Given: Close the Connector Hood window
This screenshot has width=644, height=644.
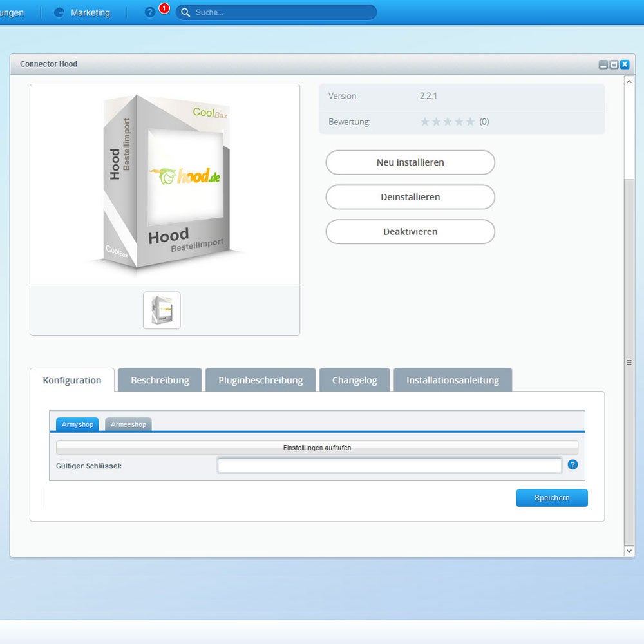Looking at the screenshot, I should (x=625, y=64).
